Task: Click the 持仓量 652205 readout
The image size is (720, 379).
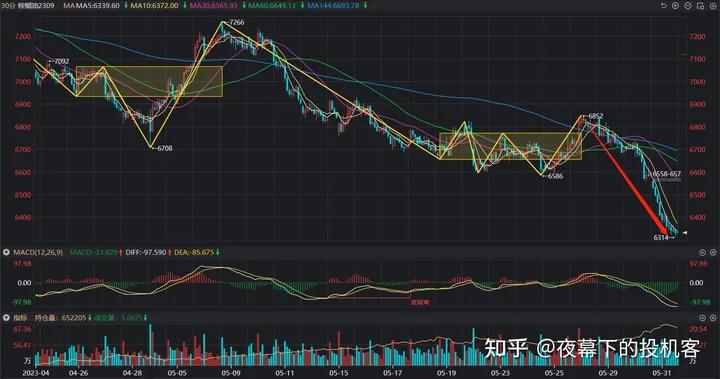Action: (60, 317)
